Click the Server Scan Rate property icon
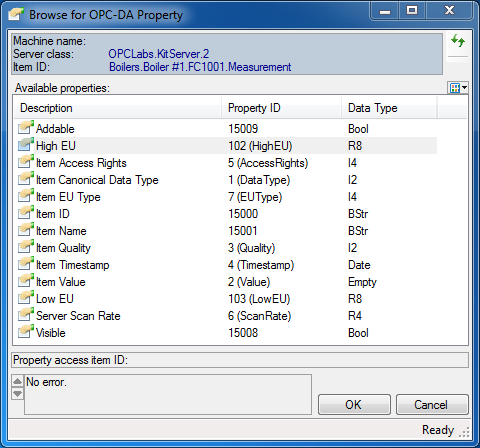Image resolution: width=480 pixels, height=448 pixels. click(x=26, y=315)
